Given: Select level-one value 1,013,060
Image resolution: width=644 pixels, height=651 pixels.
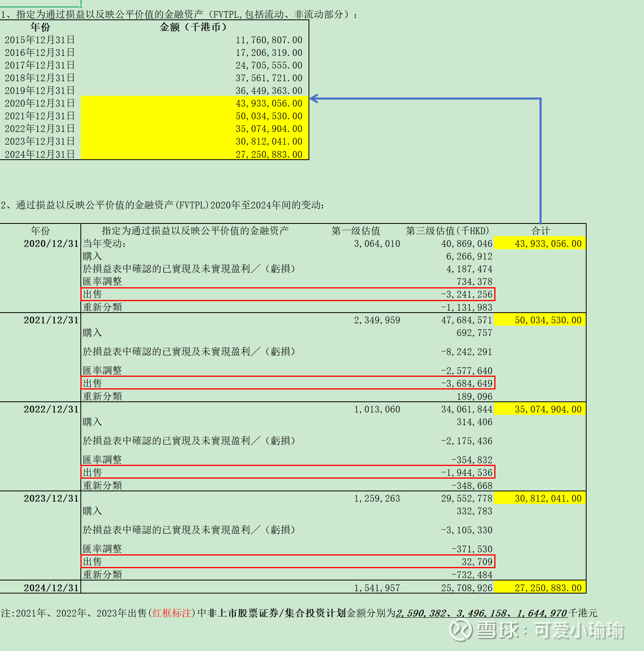Looking at the screenshot, I should click(377, 409).
